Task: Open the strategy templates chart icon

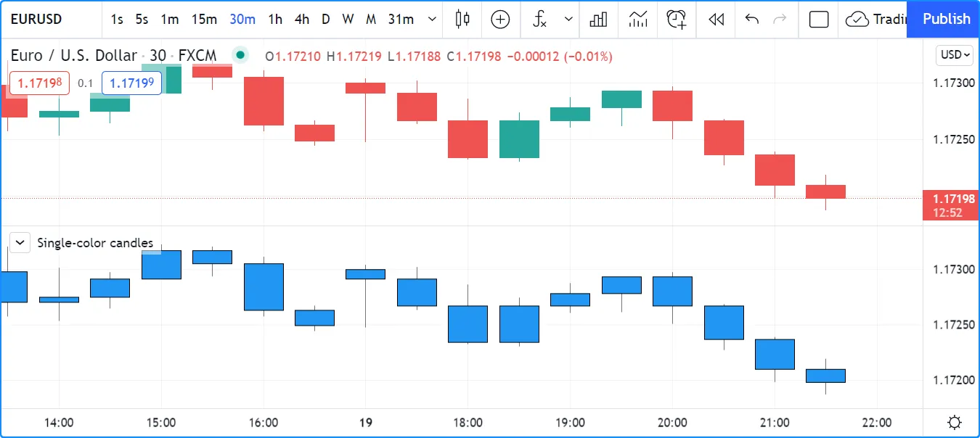Action: (x=637, y=20)
